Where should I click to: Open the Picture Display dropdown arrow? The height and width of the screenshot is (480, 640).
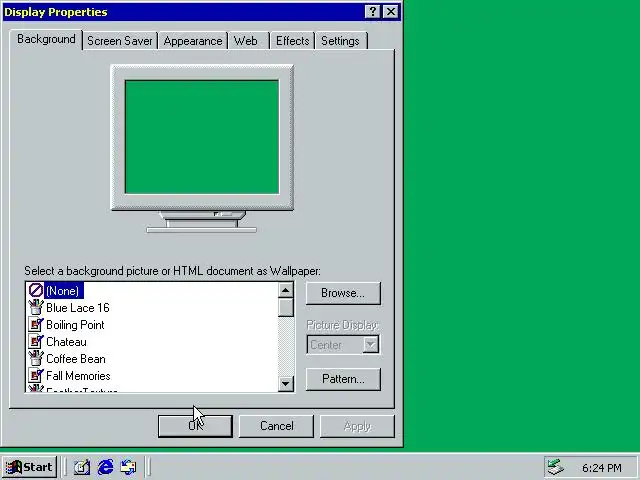(371, 345)
